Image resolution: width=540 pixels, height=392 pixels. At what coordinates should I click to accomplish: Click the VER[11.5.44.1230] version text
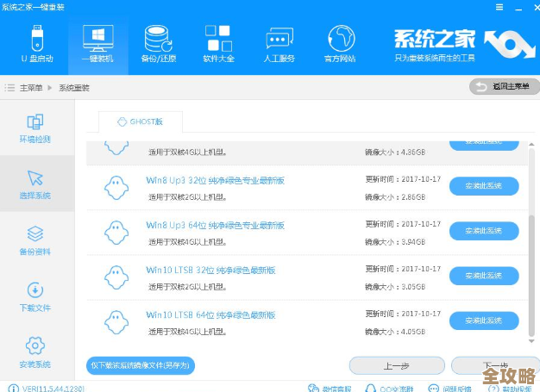[x=53, y=389]
